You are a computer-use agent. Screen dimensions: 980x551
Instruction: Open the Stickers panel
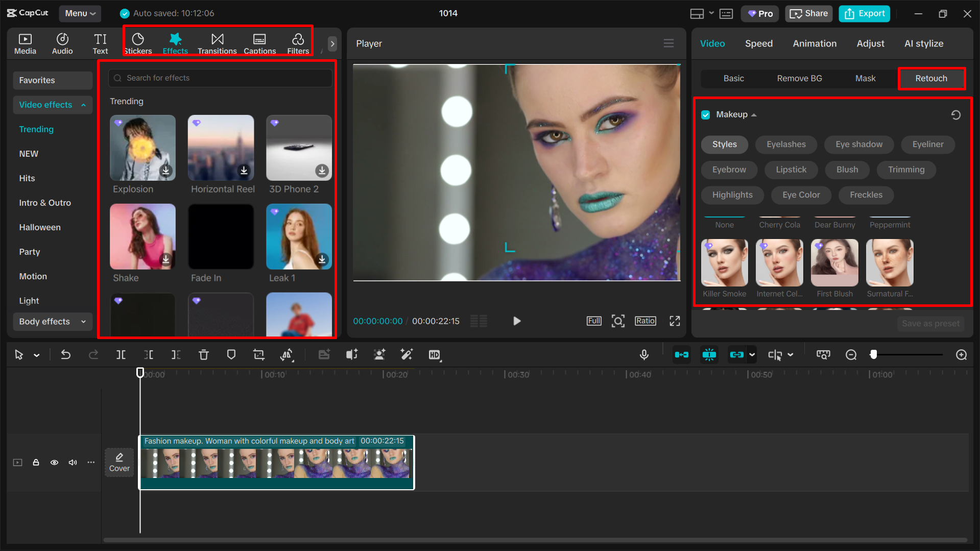(137, 43)
